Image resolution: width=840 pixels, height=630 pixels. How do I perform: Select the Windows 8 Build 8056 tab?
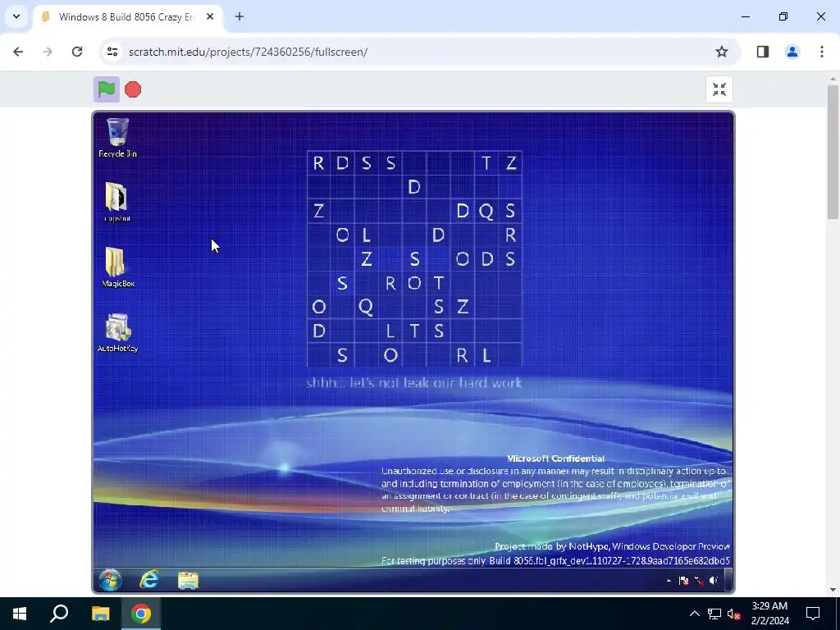tap(127, 17)
